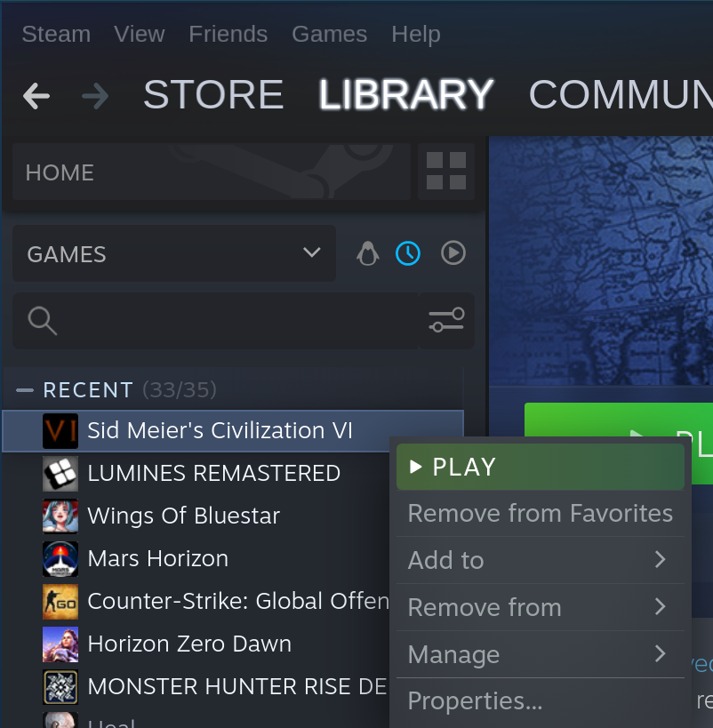Click the search magnifier icon
The height and width of the screenshot is (728, 713).
coord(43,320)
